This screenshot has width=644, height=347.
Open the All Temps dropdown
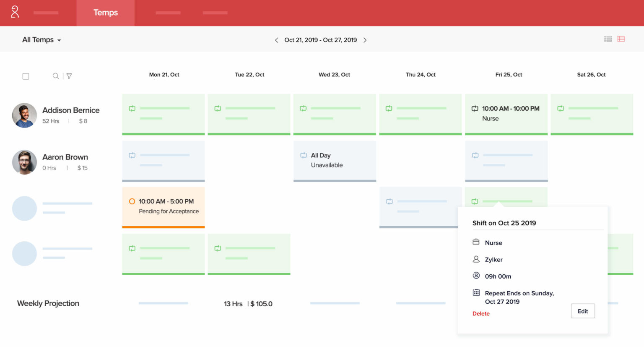pyautogui.click(x=42, y=39)
